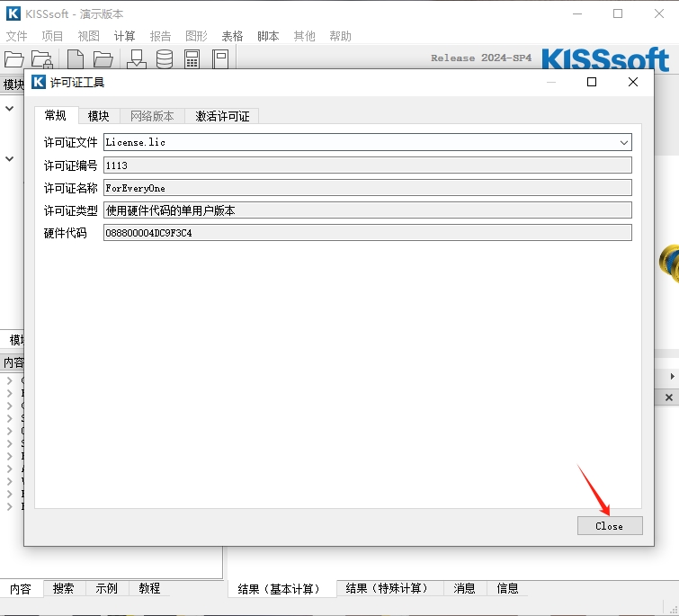Click the 许可证编号 field showing 1113

click(x=367, y=165)
